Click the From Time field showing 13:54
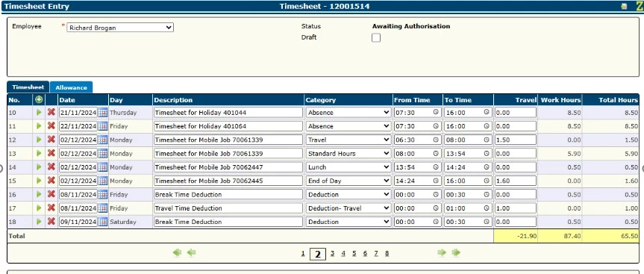The width and height of the screenshot is (644, 274). (x=418, y=167)
